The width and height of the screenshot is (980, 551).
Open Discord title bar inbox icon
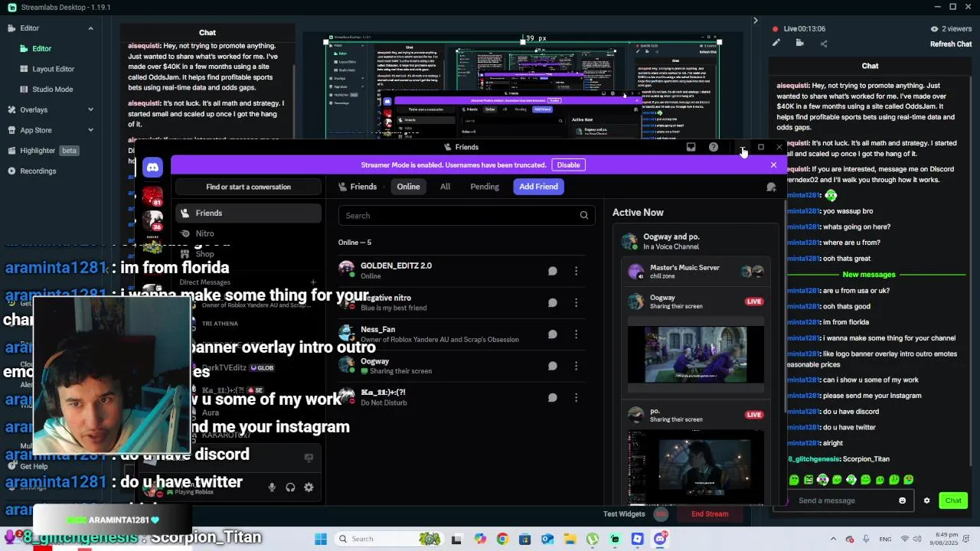click(x=691, y=147)
